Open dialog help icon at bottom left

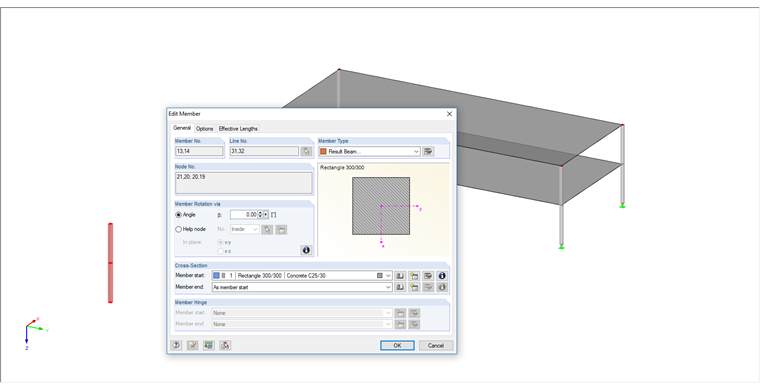pos(176,345)
